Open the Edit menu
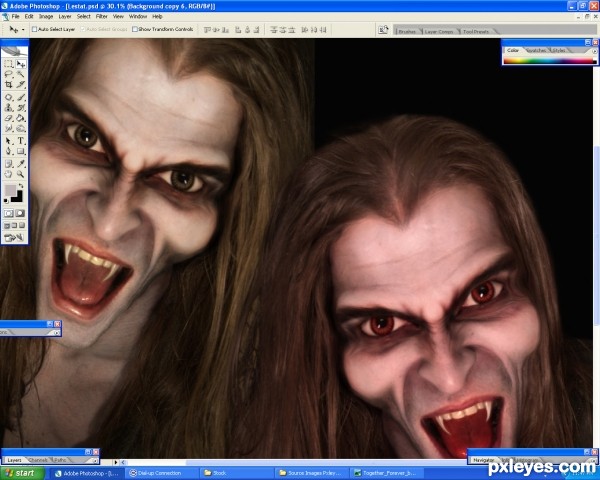This screenshot has width=600, height=480. tap(29, 16)
